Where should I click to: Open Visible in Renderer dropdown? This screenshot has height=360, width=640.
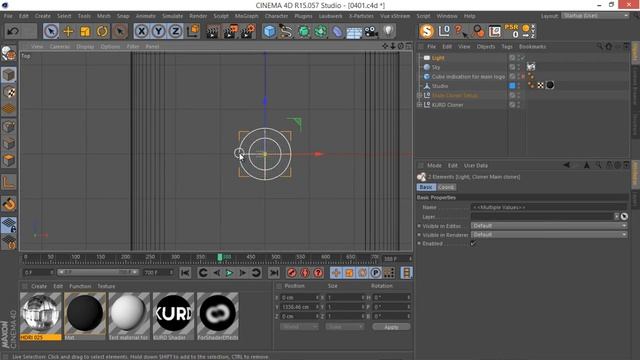(549, 235)
